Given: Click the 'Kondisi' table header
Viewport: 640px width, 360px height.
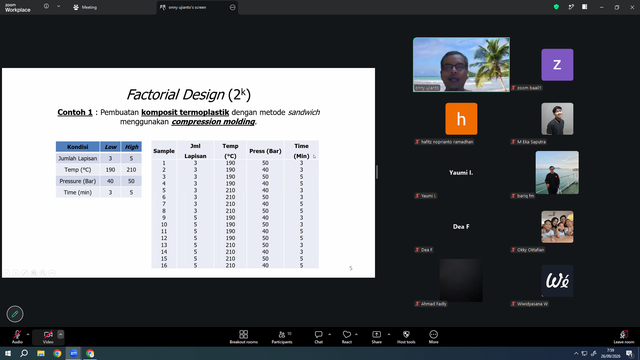Looking at the screenshot, I should 78,147.
